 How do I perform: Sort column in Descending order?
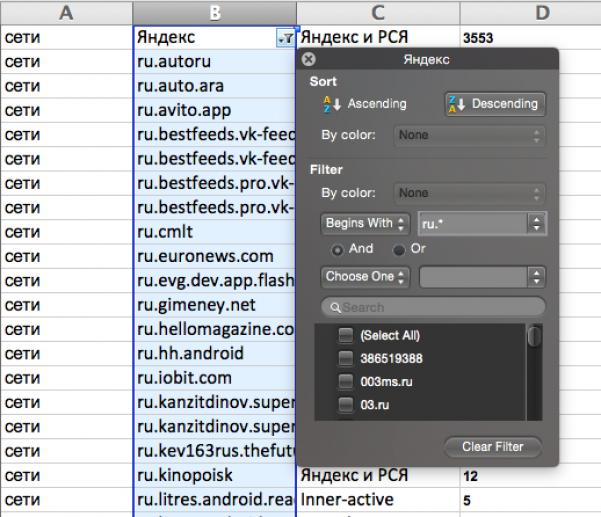[495, 104]
